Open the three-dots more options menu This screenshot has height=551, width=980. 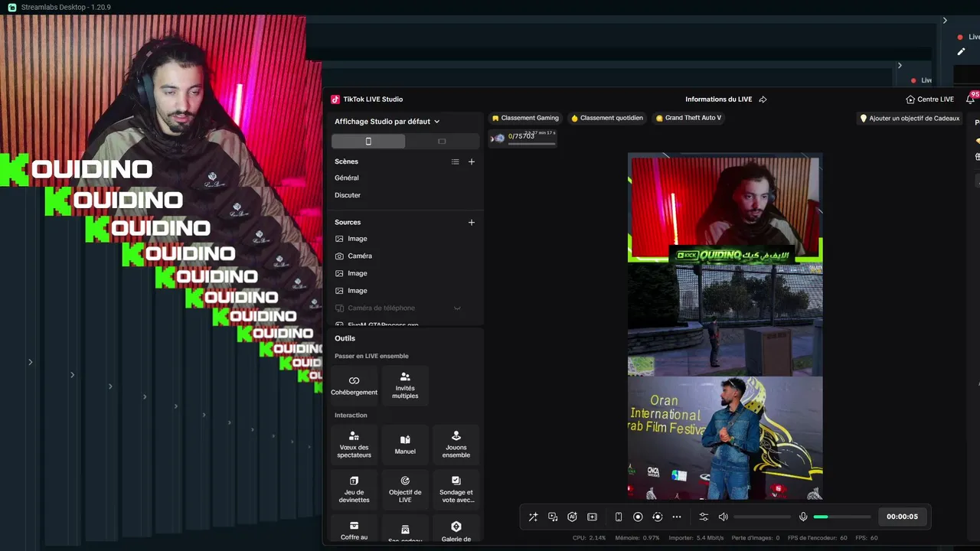677,517
